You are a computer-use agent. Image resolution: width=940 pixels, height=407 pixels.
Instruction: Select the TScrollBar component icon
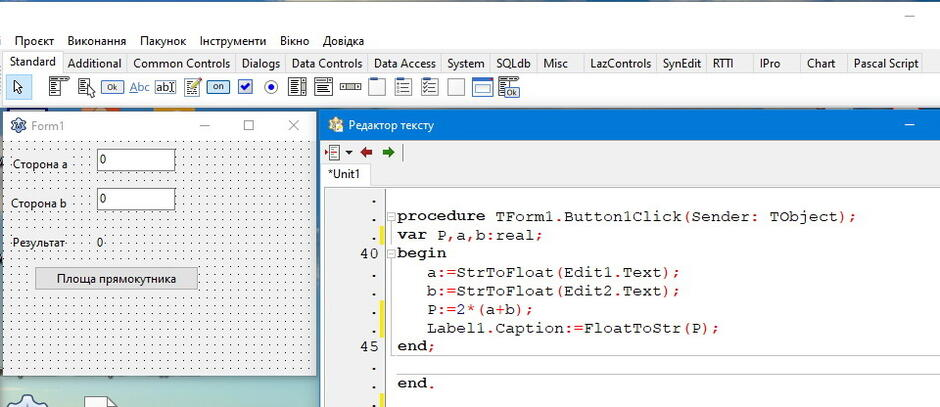point(351,87)
